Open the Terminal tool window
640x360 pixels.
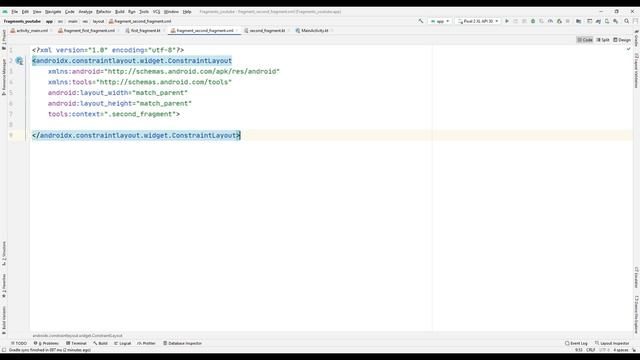pyautogui.click(x=76, y=343)
